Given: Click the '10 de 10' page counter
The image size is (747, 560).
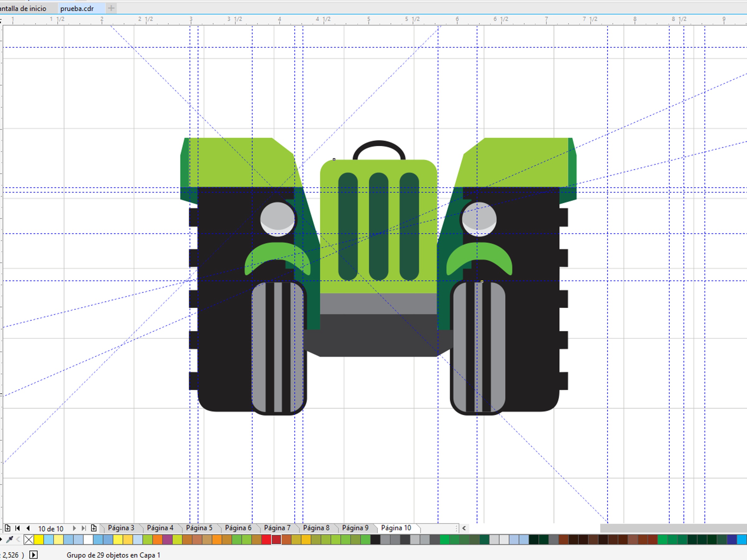Looking at the screenshot, I should pos(51,529).
